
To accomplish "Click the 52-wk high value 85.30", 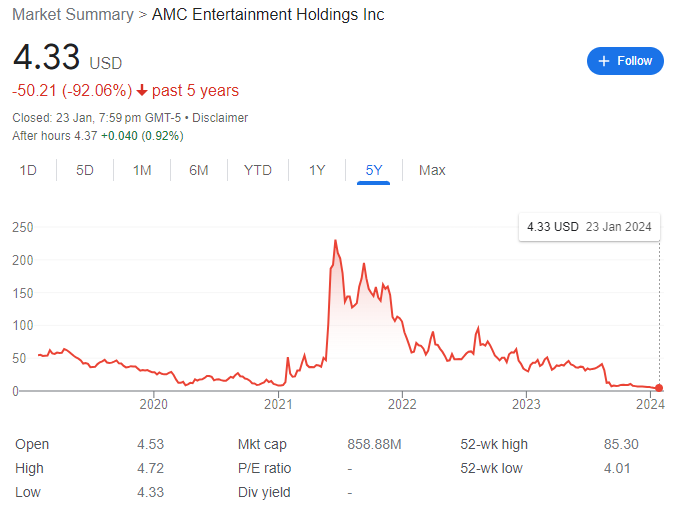I will click(621, 444).
